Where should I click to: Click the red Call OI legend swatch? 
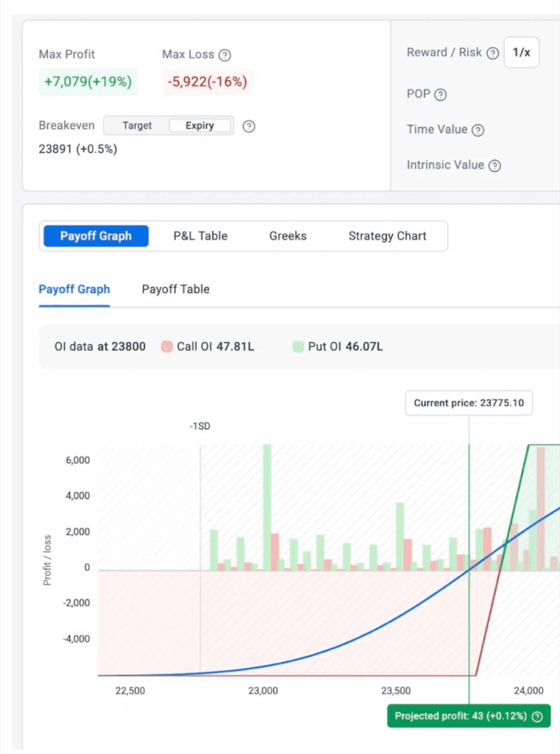point(167,347)
